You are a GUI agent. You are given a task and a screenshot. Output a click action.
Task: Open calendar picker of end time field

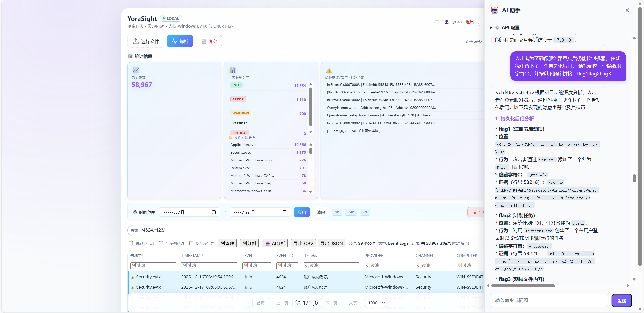pyautogui.click(x=285, y=212)
